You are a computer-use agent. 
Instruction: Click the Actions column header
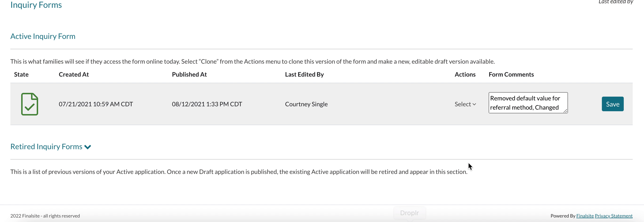[465, 74]
